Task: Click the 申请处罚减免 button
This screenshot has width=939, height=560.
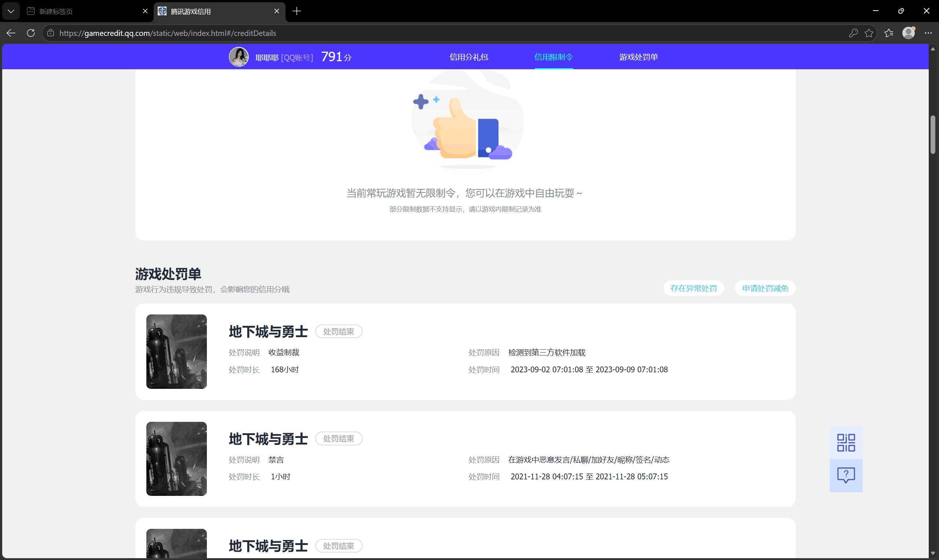Action: (x=765, y=288)
